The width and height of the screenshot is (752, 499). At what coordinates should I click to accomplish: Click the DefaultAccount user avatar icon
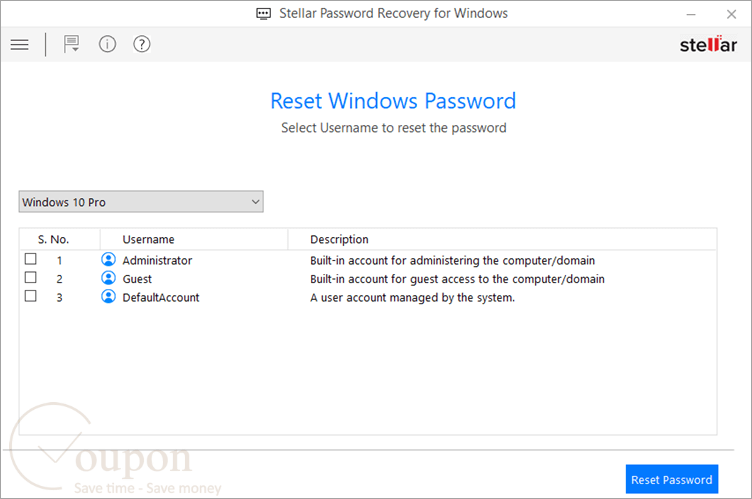pos(108,297)
